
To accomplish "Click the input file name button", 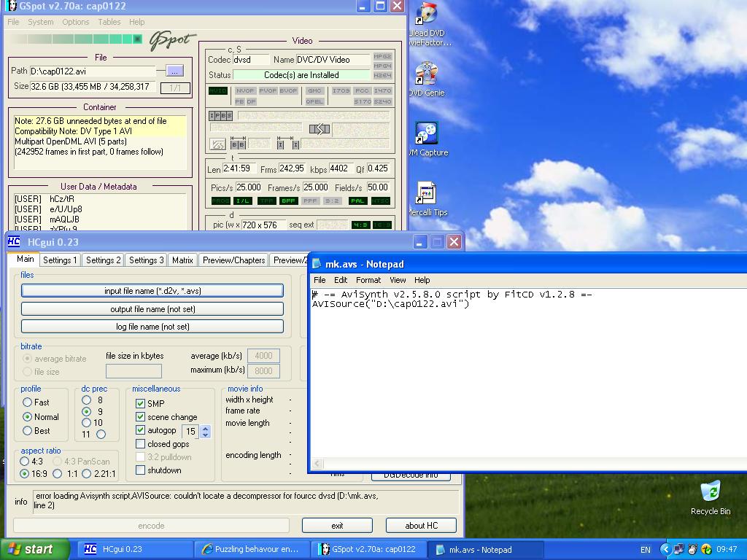I will pos(152,290).
